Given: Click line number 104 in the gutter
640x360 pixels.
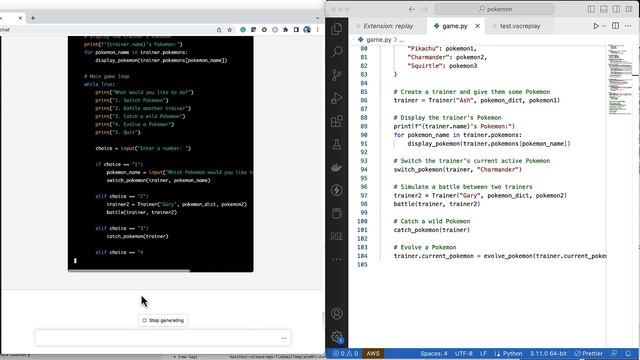Looking at the screenshot, I should pyautogui.click(x=362, y=256).
